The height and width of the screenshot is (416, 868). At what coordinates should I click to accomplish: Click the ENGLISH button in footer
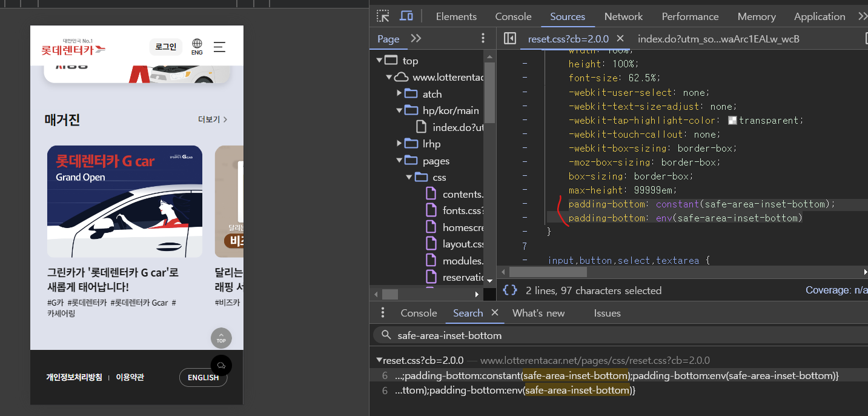point(203,377)
